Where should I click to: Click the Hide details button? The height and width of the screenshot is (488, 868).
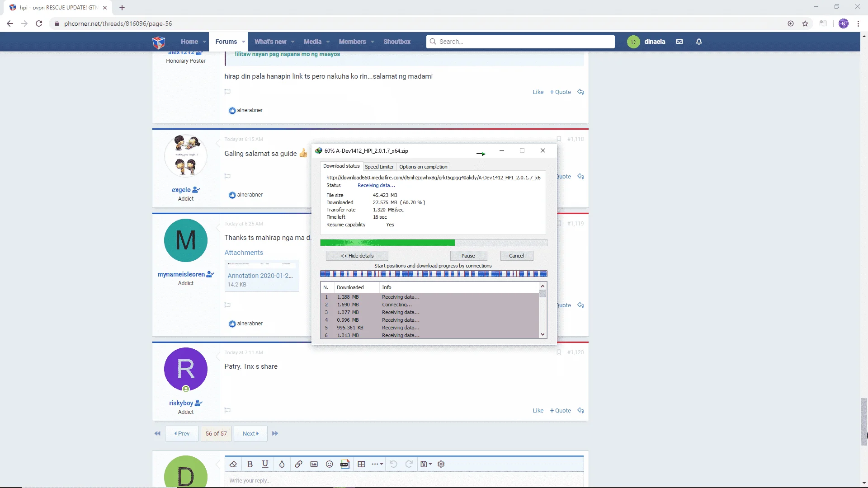pos(357,256)
